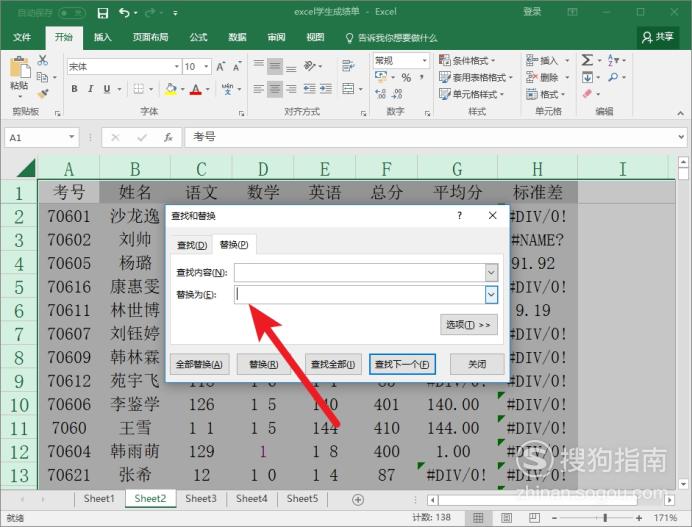Click the Increase Indent icon
Screen dimensions: 692x527
point(326,89)
